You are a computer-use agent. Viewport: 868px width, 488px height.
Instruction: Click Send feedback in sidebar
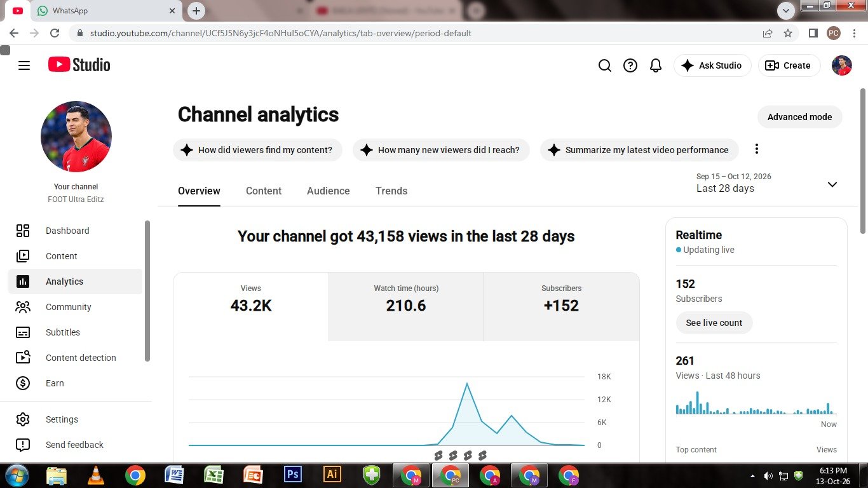[x=75, y=445]
